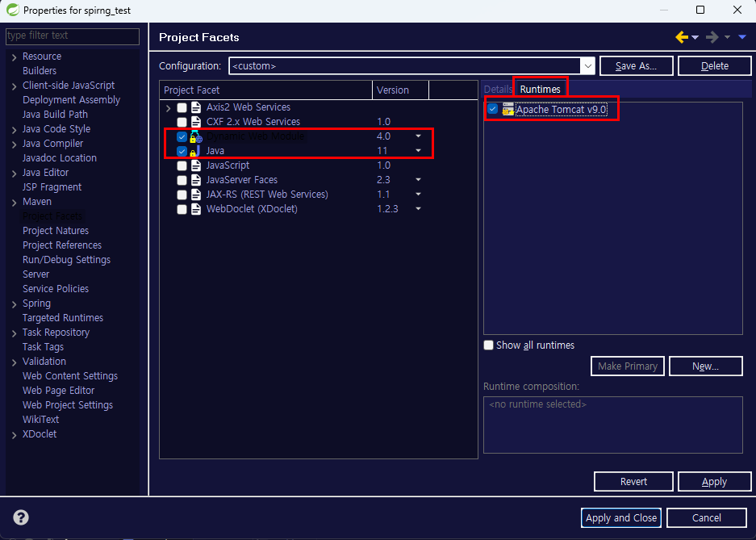Select Project Natures in tree
This screenshot has height=540, width=756.
click(56, 231)
